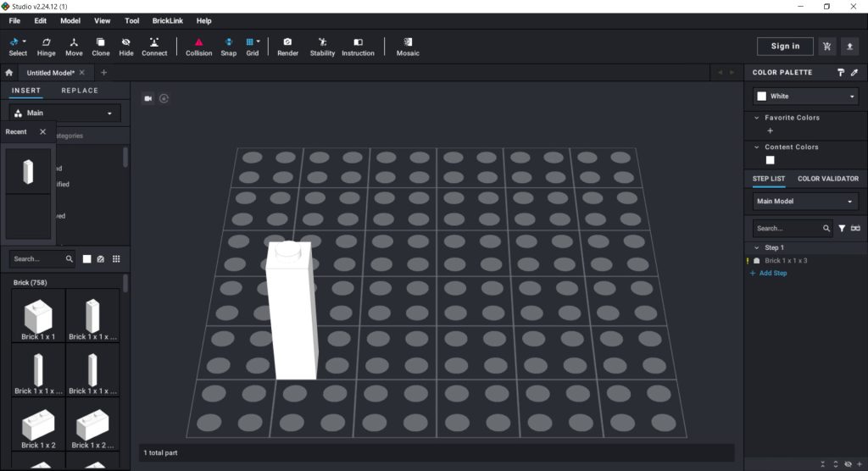Open the Edit menu
Viewport: 868px width, 471px height.
(41, 20)
